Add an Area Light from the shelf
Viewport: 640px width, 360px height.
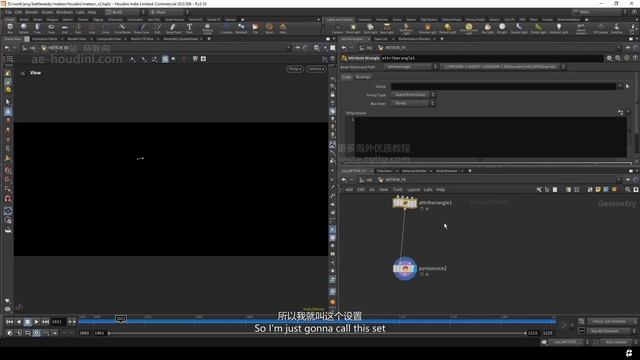(x=387, y=28)
